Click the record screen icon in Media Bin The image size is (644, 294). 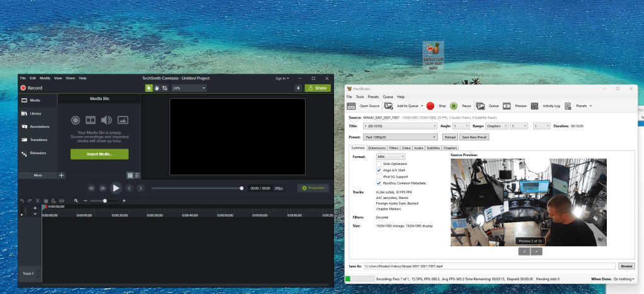pos(75,120)
